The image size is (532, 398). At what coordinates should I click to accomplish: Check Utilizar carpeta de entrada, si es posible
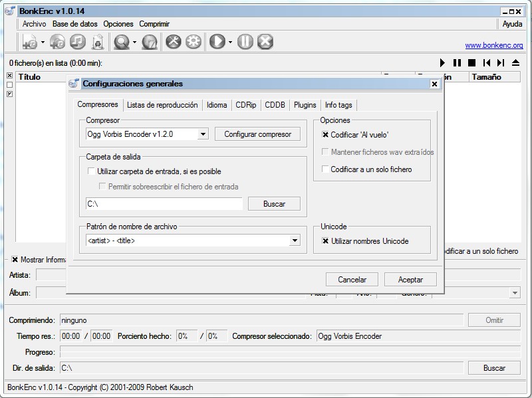(91, 171)
